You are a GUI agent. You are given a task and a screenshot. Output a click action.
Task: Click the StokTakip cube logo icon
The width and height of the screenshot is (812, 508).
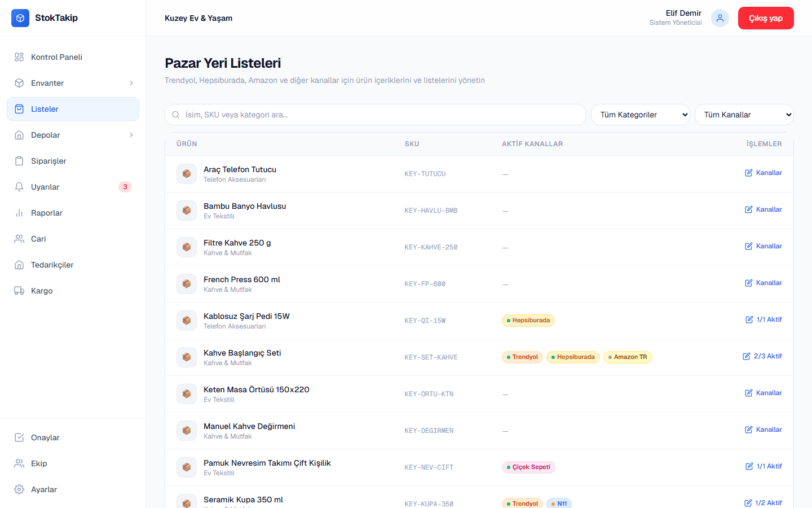pos(20,18)
